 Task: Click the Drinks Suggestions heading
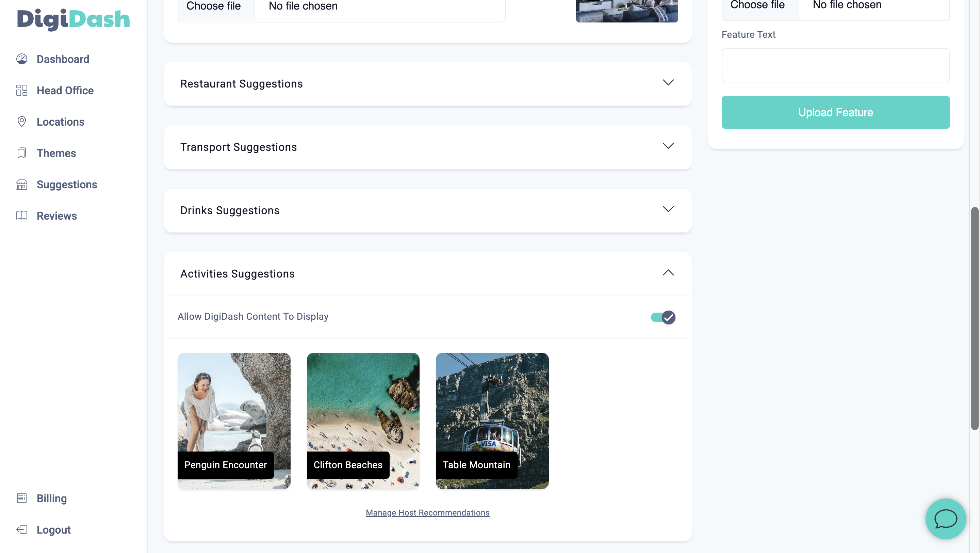pyautogui.click(x=230, y=210)
